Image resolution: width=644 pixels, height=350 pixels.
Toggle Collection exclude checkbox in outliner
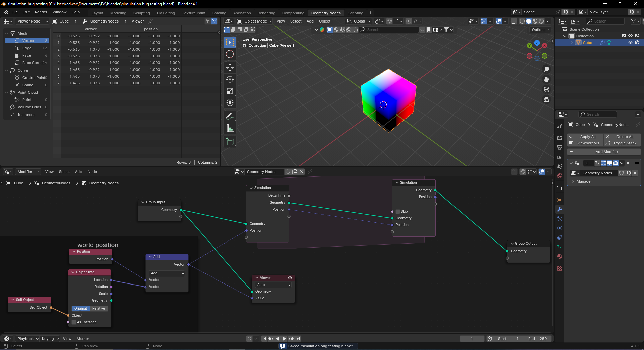pyautogui.click(x=624, y=36)
